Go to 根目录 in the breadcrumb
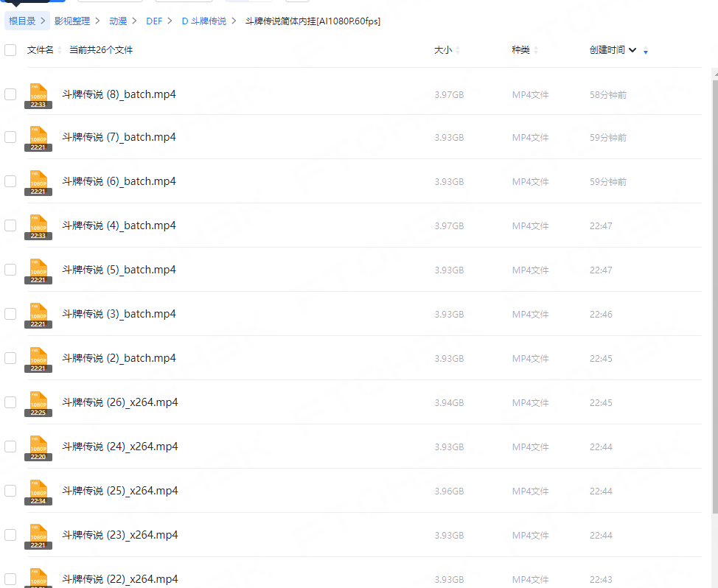Viewport: 718px width, 588px height. pyautogui.click(x=22, y=21)
